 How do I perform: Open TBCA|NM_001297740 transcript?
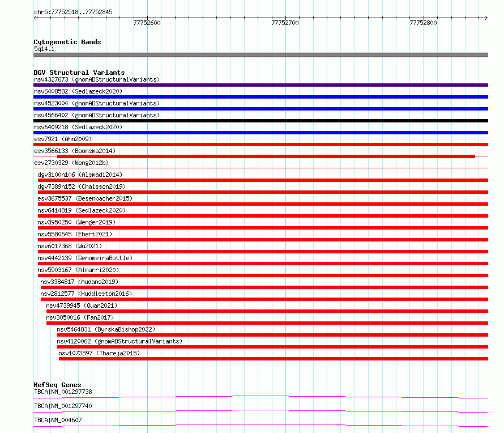(x=63, y=406)
